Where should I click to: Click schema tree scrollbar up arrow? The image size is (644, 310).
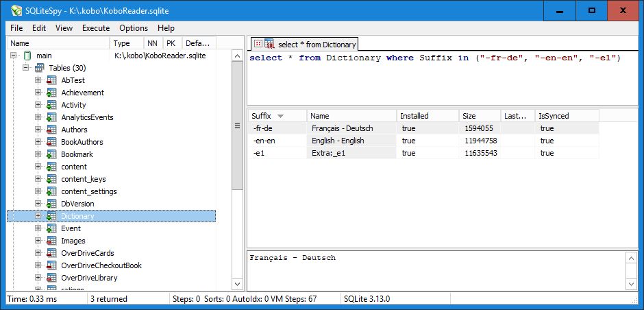238,56
